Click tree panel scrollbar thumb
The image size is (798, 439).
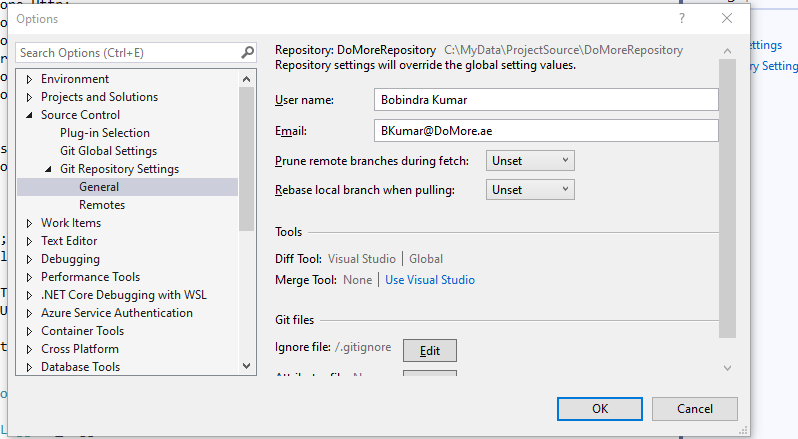pyautogui.click(x=247, y=159)
